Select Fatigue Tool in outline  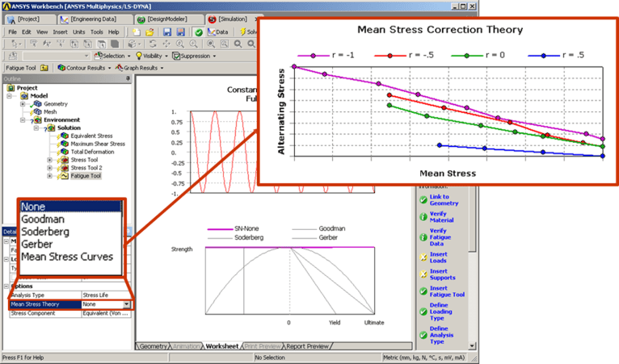[86, 176]
